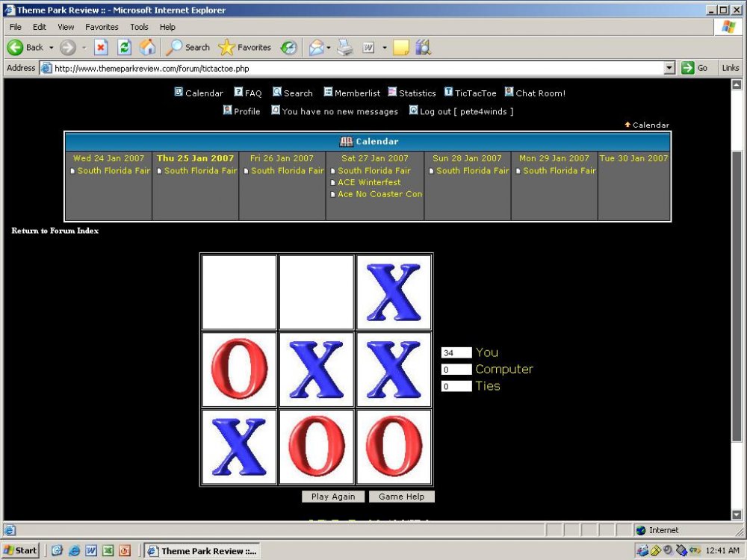Viewport: 747px width, 560px height.
Task: Launch Excel from the quick launch bar
Action: pos(108,550)
